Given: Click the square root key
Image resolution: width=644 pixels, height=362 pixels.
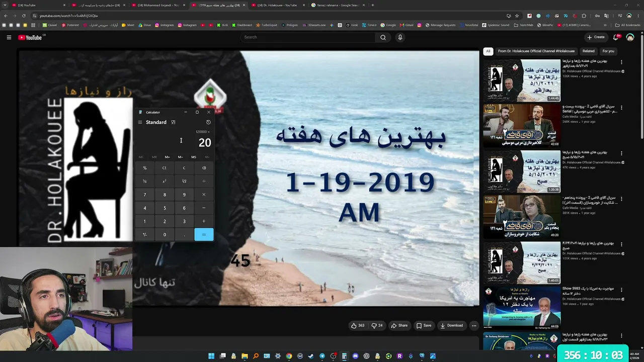Looking at the screenshot, I should [x=184, y=181].
